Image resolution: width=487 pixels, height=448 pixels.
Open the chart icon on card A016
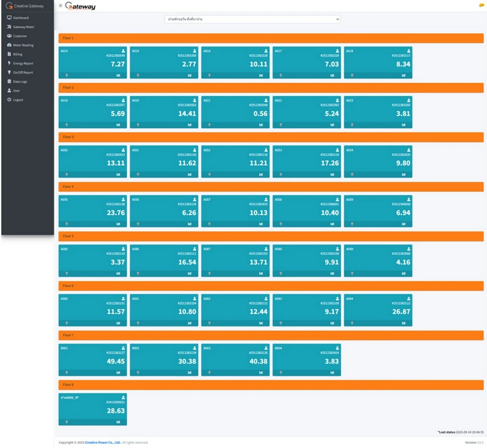pyautogui.click(x=261, y=75)
